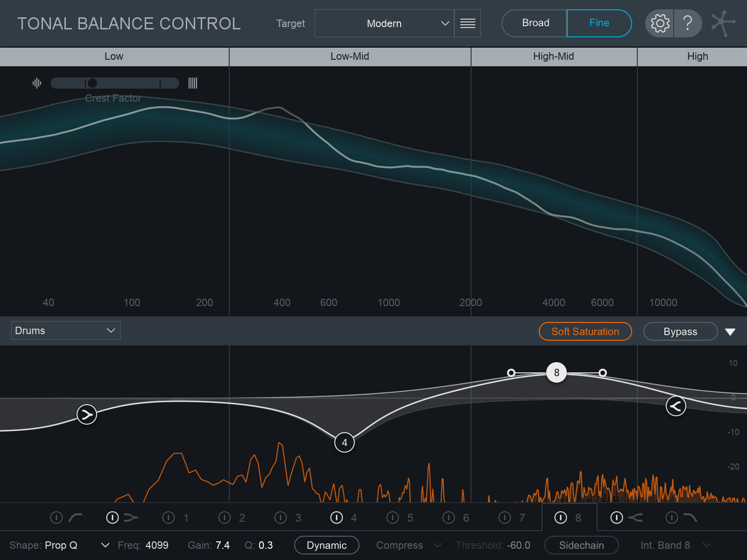
Task: Power off EQ band 8
Action: (x=560, y=517)
